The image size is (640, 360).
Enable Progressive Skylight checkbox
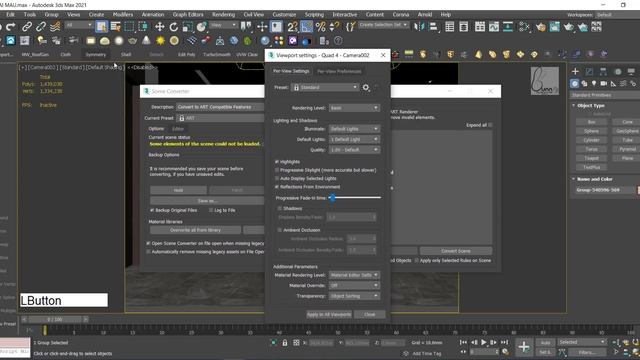tap(277, 170)
